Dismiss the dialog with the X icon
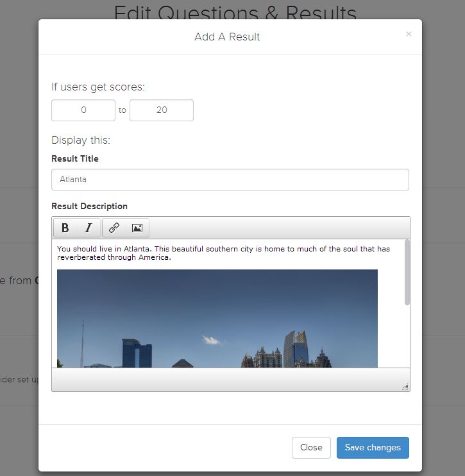This screenshot has height=476, width=465. (x=409, y=34)
